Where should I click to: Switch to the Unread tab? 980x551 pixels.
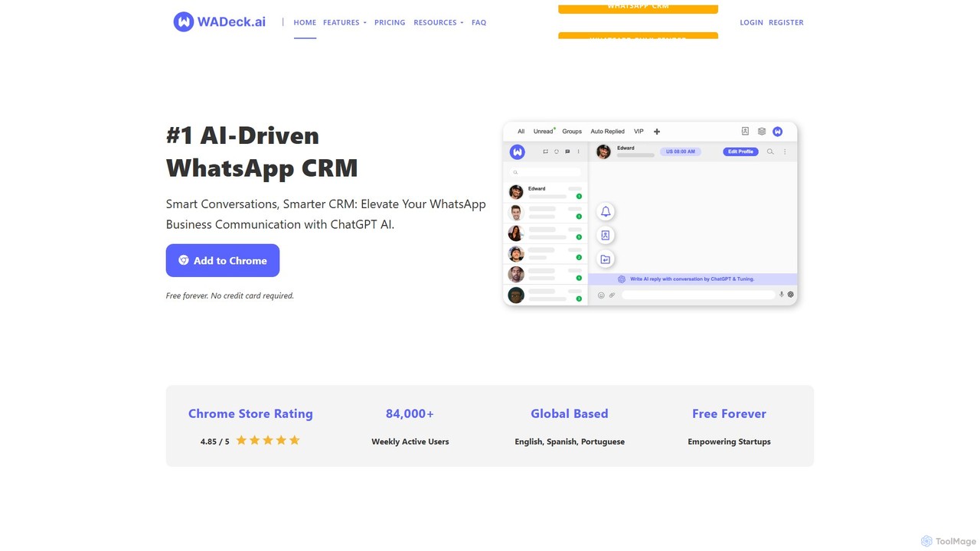544,132
